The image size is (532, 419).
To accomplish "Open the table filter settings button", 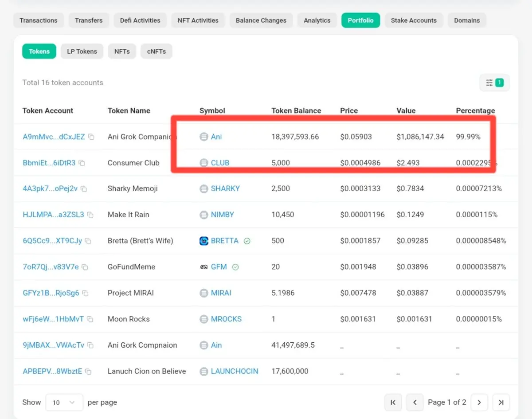I will click(x=495, y=82).
